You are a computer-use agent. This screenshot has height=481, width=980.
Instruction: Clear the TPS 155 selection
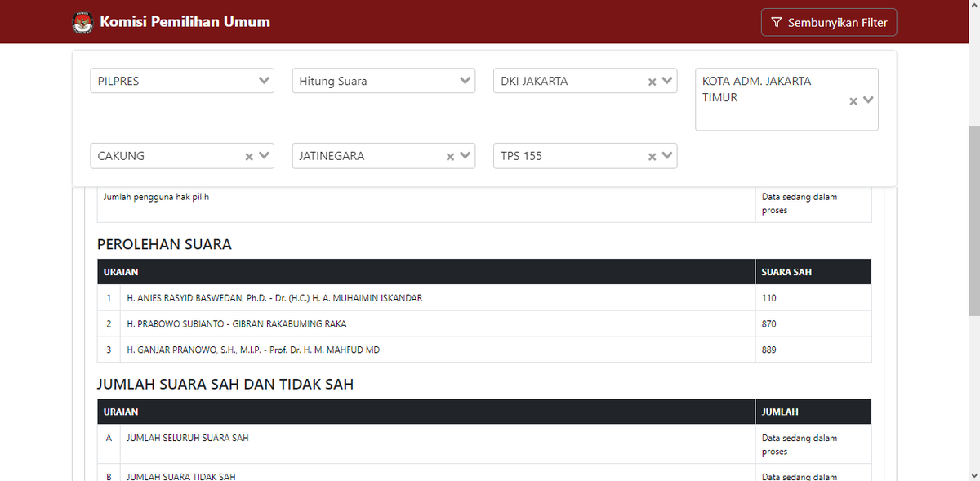tap(652, 156)
